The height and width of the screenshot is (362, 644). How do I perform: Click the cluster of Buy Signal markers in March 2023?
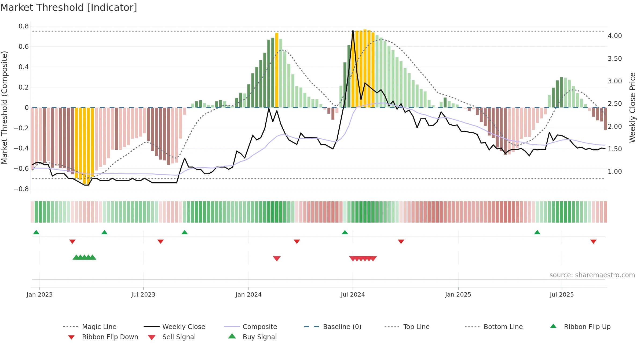tap(84, 257)
